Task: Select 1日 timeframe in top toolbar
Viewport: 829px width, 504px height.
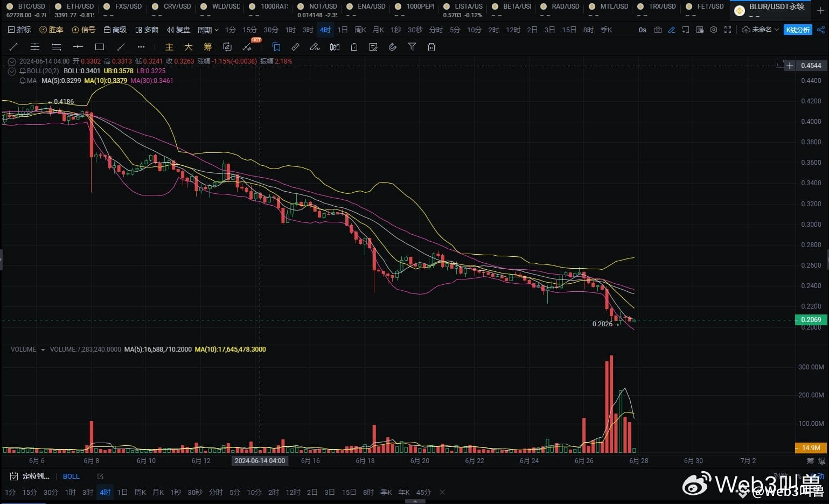Action: click(343, 30)
